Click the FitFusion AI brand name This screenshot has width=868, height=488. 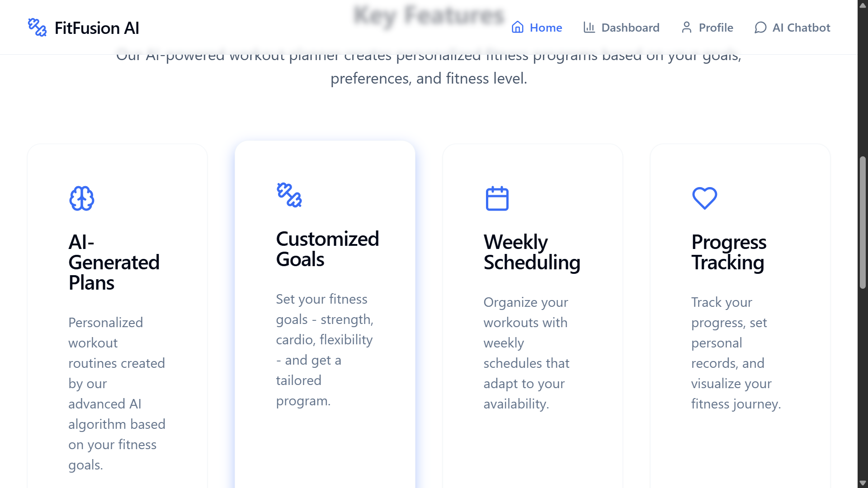pyautogui.click(x=97, y=28)
